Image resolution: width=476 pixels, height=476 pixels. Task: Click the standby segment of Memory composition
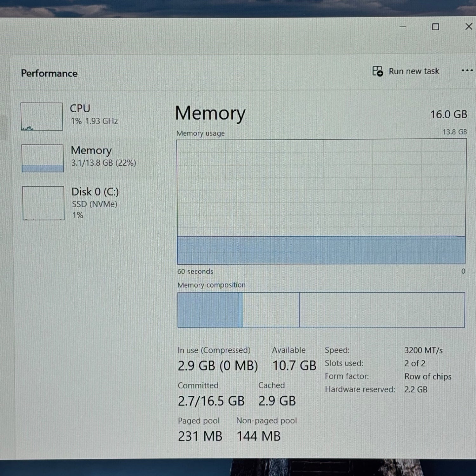pos(271,310)
